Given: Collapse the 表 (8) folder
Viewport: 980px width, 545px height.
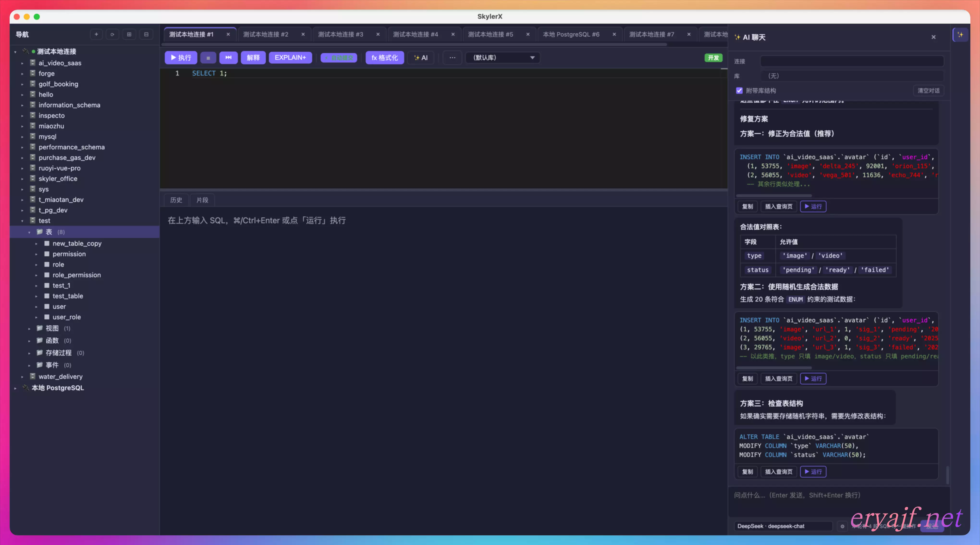Looking at the screenshot, I should [29, 232].
